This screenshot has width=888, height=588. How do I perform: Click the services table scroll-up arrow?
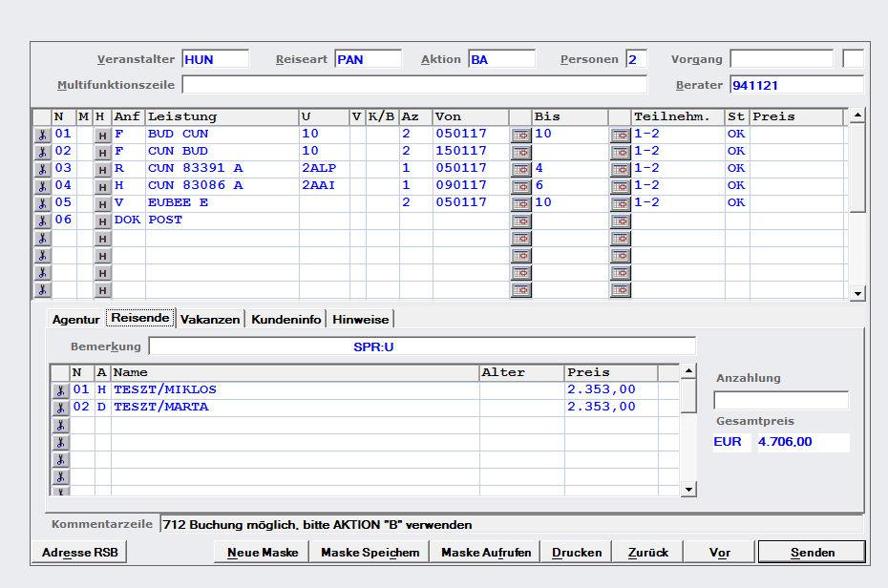pos(858,115)
